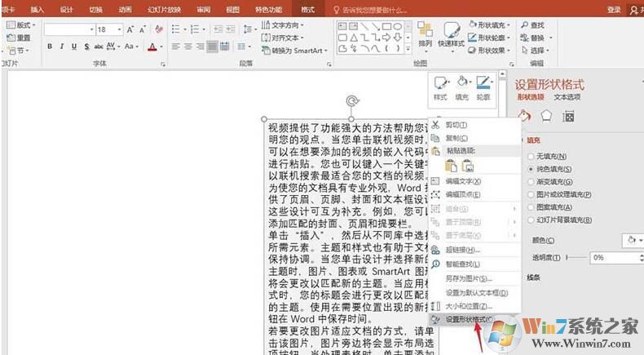Image resolution: width=644 pixels, height=355 pixels.
Task: Increase the list indent level
Action: 231,29
